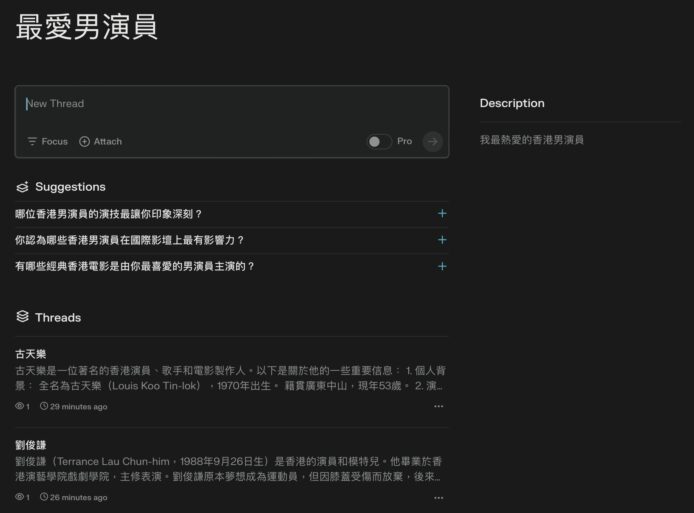Click view count eye icon on 劉俊謙 thread
This screenshot has width=694, height=513.
tap(20, 497)
